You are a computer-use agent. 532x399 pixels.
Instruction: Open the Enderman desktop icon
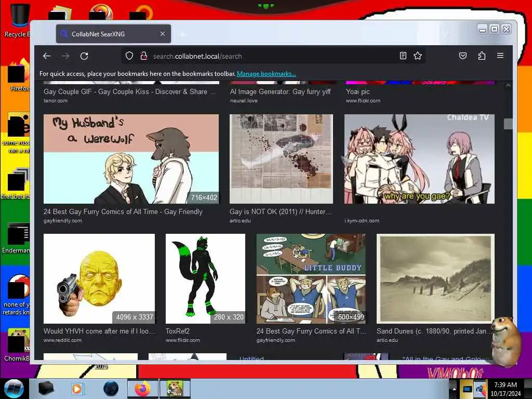click(x=16, y=237)
